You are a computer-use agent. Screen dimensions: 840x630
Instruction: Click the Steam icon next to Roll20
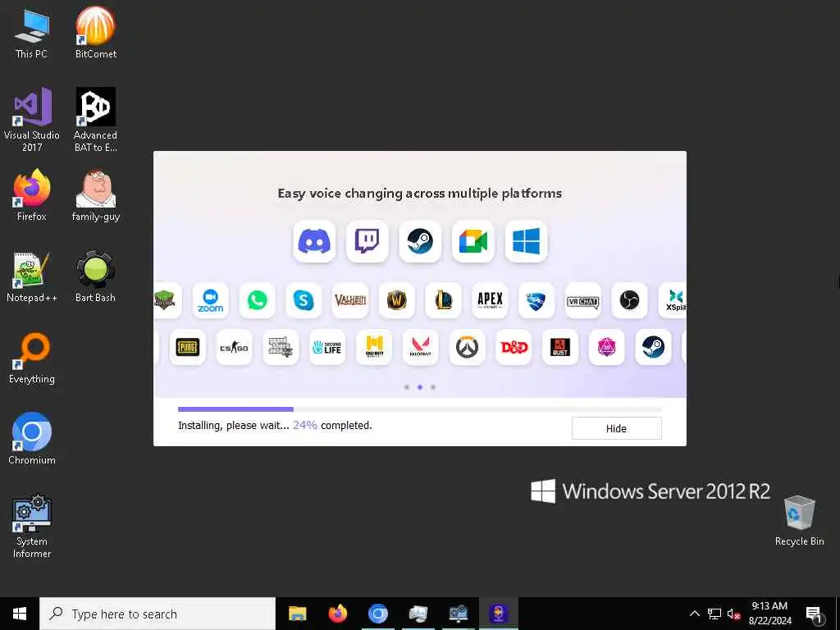(x=653, y=347)
